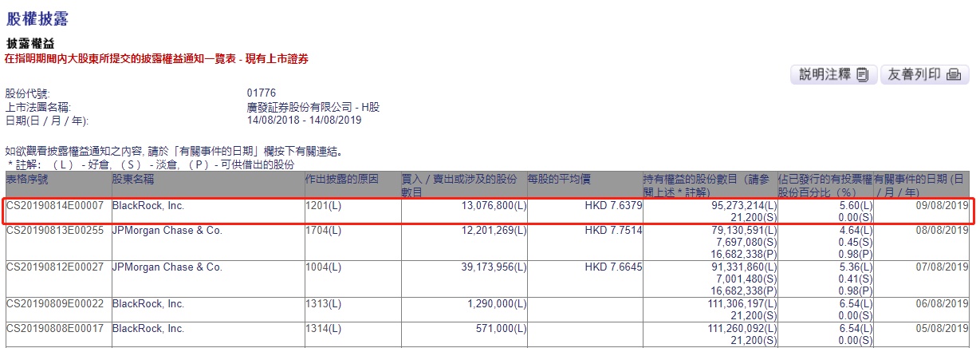Click the 股東名稱 column header
The height and width of the screenshot is (348, 980).
133,180
